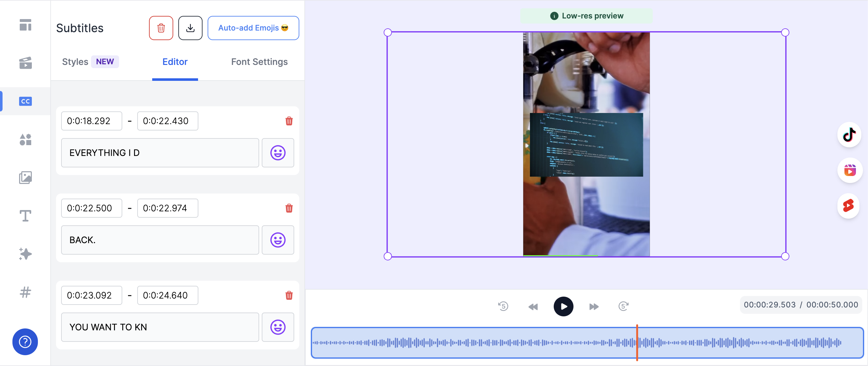Download subtitles with the download icon
The image size is (868, 366).
190,28
